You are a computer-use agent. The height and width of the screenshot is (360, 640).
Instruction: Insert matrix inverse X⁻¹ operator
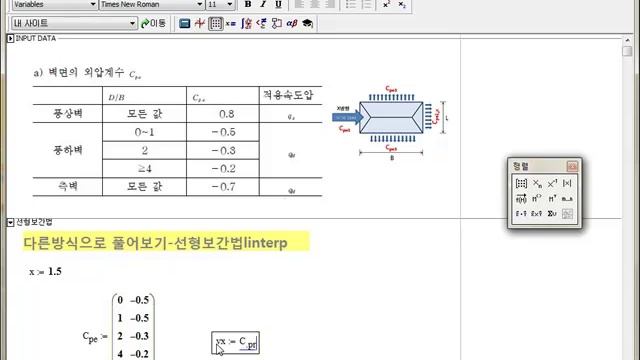coord(552,184)
